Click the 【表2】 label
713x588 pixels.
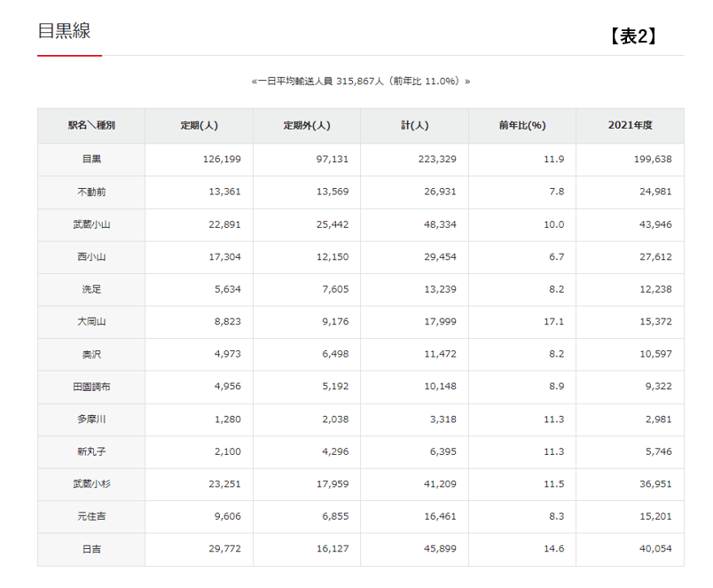coord(632,36)
